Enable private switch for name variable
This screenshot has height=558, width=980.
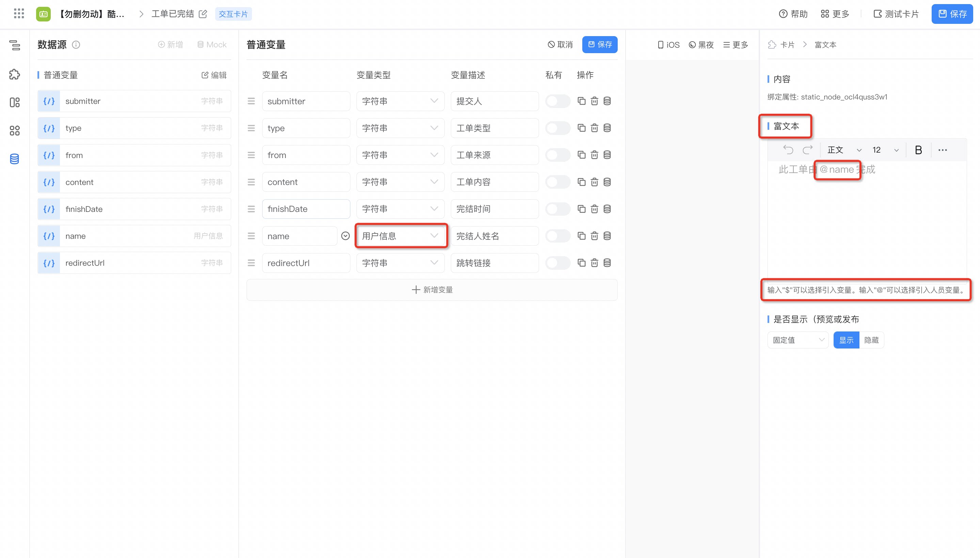tap(558, 236)
